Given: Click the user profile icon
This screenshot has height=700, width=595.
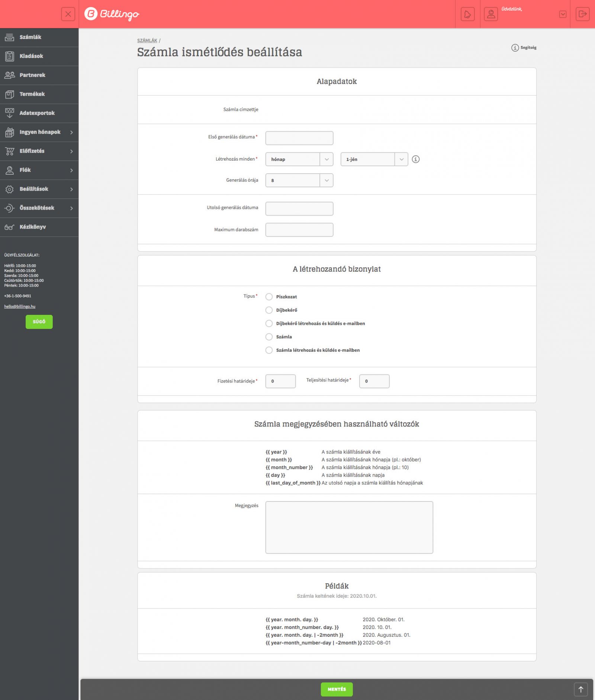Looking at the screenshot, I should click(x=491, y=14).
